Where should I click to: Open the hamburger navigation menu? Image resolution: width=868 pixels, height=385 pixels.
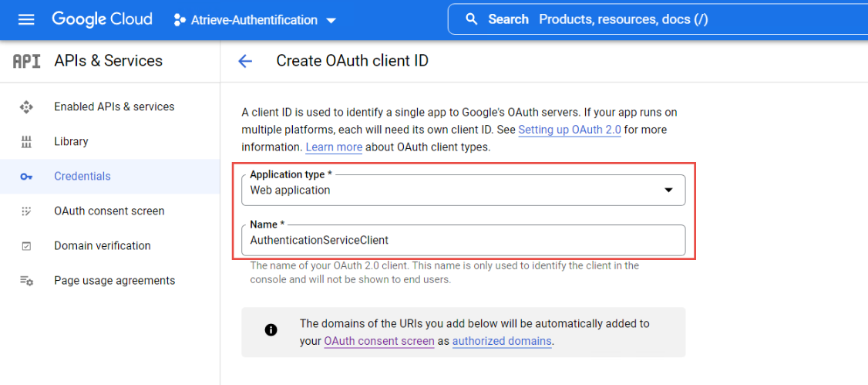click(26, 19)
